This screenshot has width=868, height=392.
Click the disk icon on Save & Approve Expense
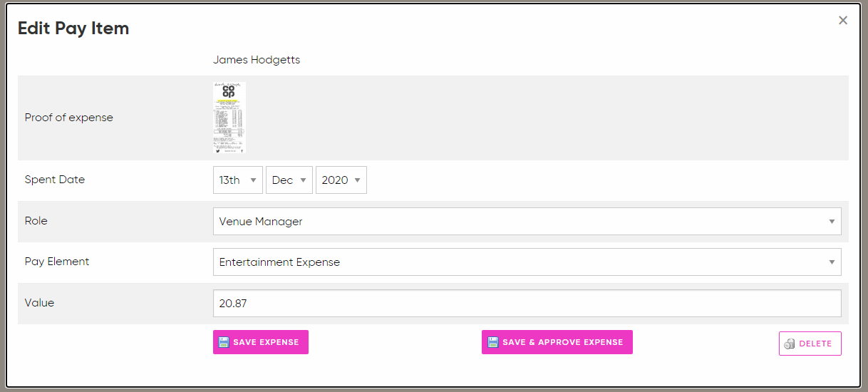click(492, 342)
